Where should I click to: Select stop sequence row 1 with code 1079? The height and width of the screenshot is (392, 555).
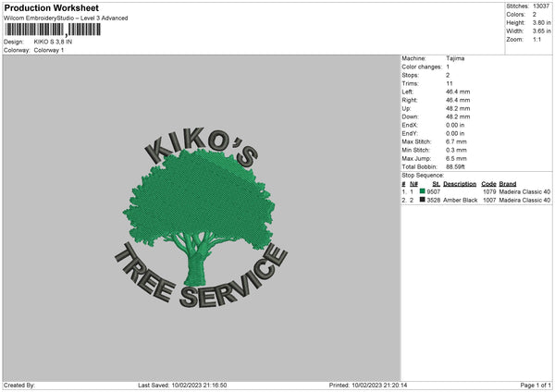click(x=476, y=191)
